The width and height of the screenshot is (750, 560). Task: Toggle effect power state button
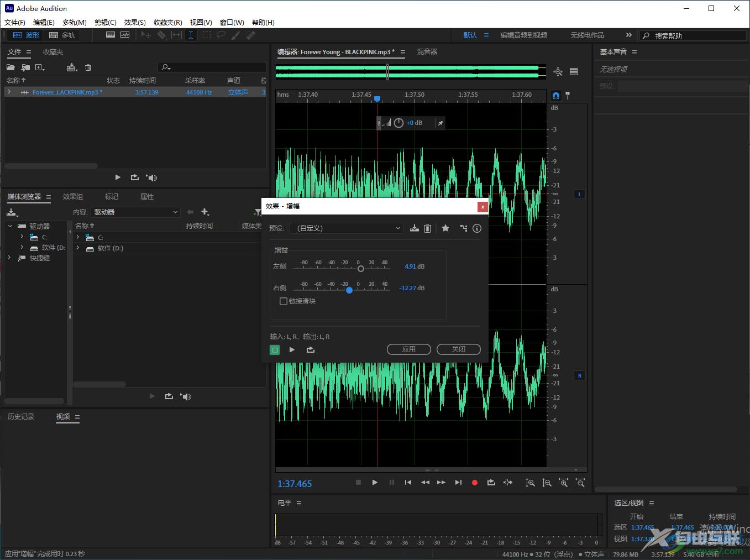(275, 349)
